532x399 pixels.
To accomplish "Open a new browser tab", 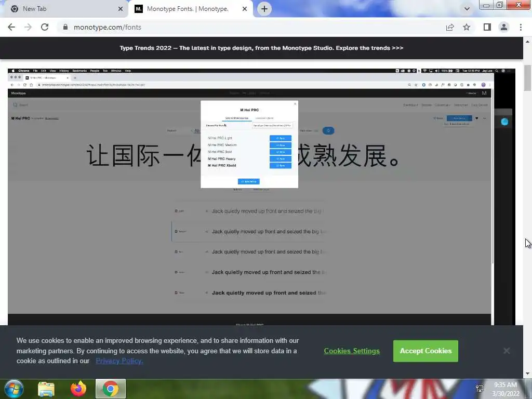I will tap(264, 9).
